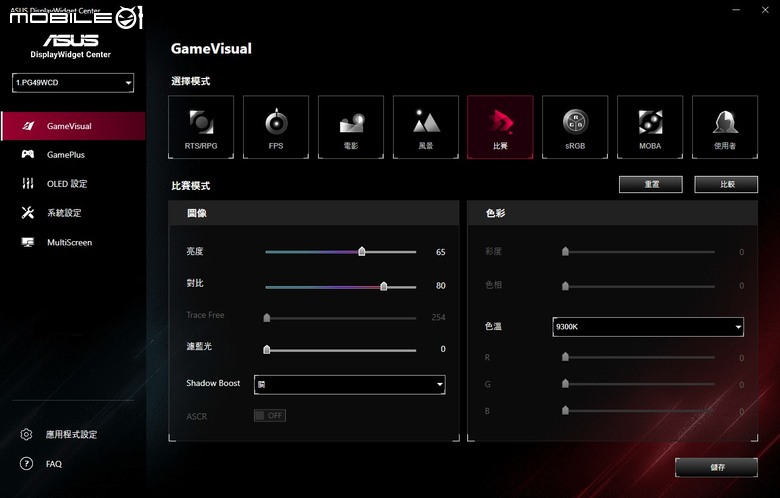This screenshot has height=498, width=780.
Task: Click the contrast value 80
Action: (441, 286)
